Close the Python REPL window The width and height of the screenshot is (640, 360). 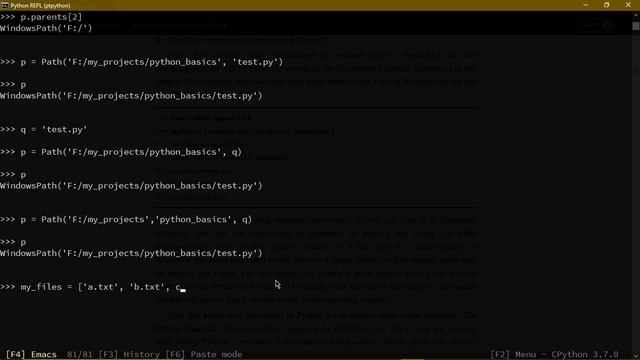(628, 5)
